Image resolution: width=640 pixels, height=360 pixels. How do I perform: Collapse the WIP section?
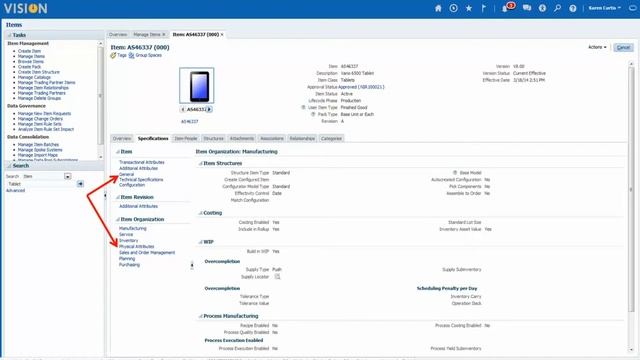coord(200,242)
